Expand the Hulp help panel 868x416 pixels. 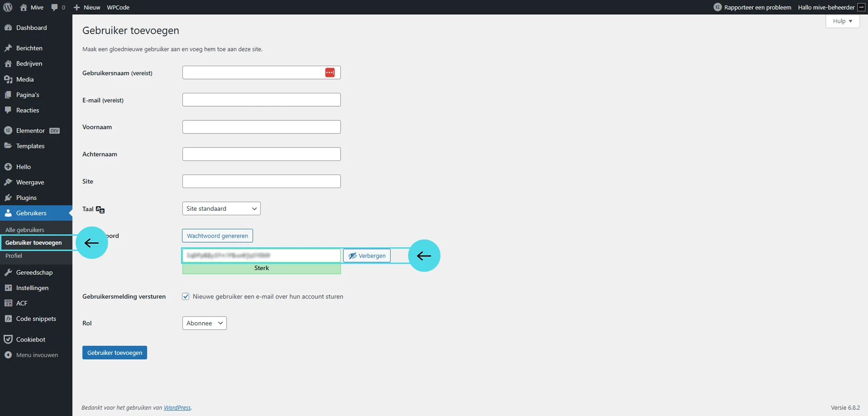[842, 21]
